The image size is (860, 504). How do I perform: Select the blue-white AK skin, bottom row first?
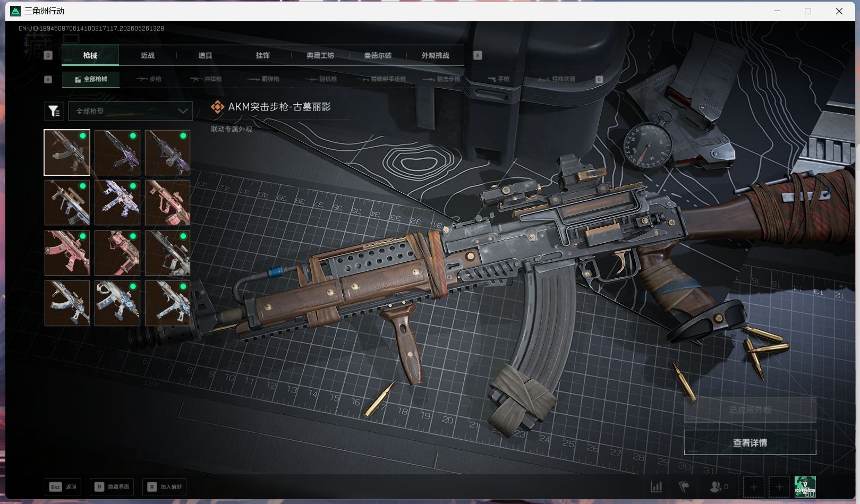coord(67,303)
